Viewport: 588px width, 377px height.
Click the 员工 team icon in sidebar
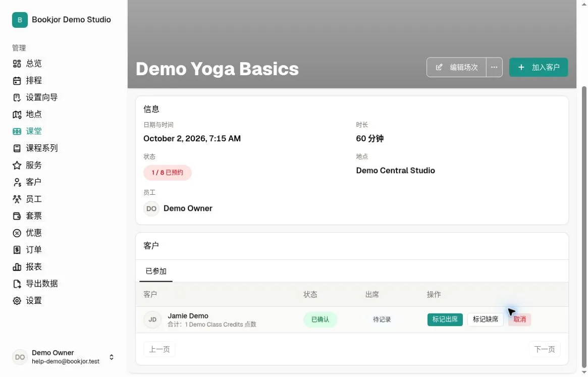17,199
